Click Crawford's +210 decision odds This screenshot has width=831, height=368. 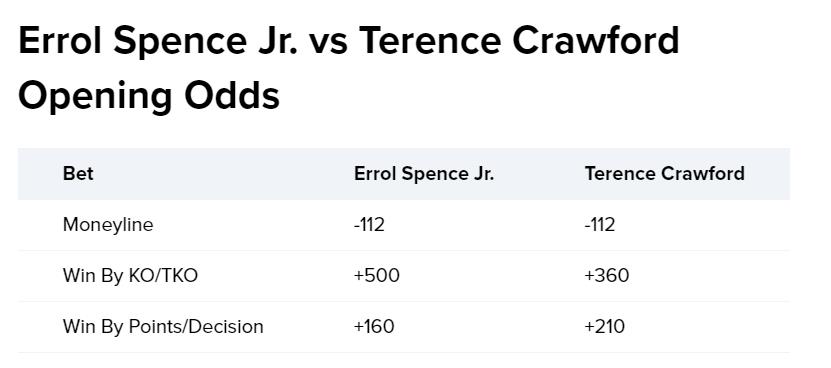coord(605,327)
